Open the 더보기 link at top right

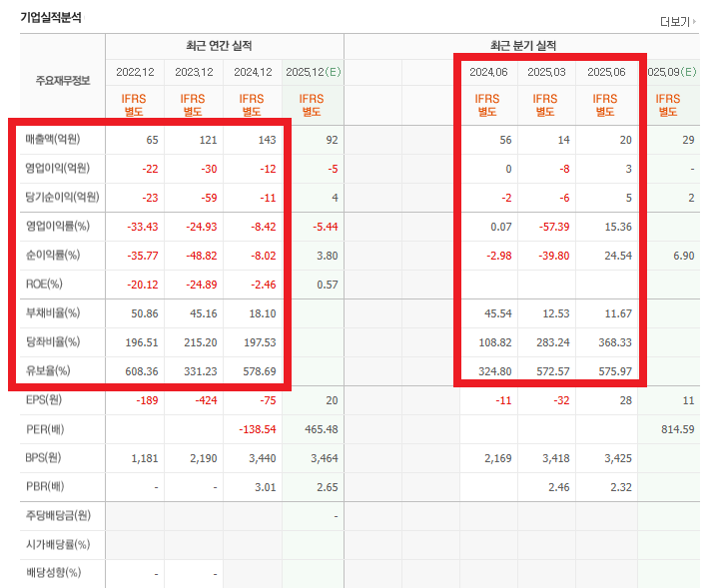point(678,21)
